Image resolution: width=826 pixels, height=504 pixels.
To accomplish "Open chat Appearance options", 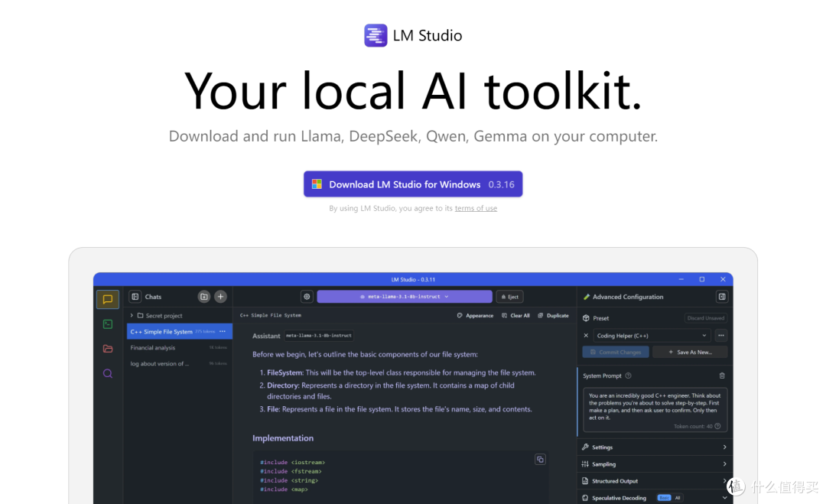I will 475,315.
